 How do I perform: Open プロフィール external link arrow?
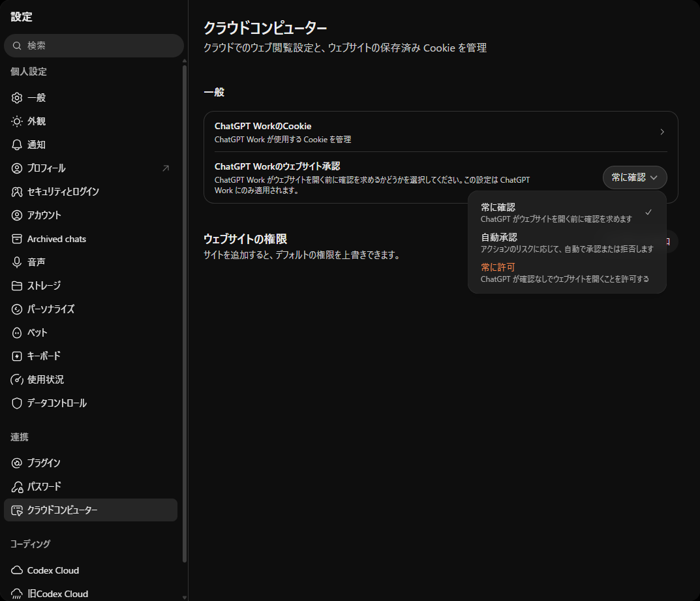click(x=166, y=168)
